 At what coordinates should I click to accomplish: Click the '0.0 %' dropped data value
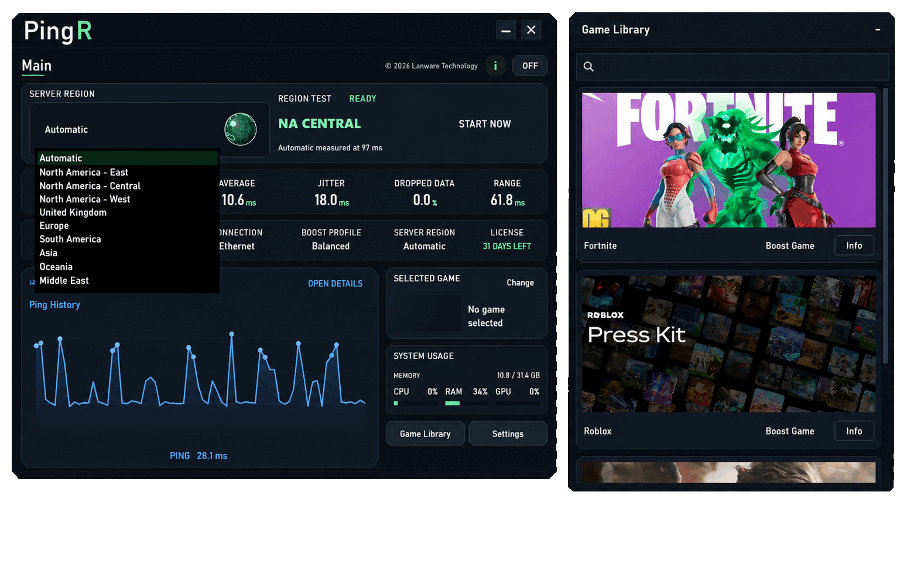(425, 201)
